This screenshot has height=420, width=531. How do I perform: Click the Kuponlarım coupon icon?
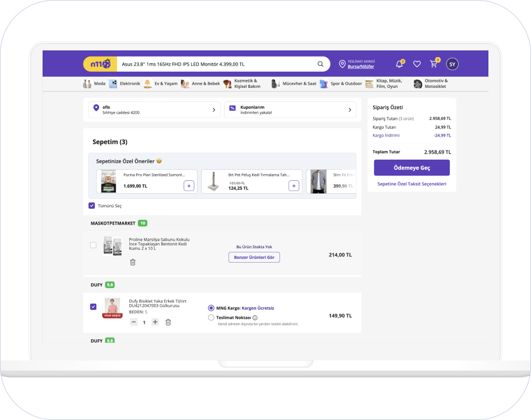tap(232, 108)
